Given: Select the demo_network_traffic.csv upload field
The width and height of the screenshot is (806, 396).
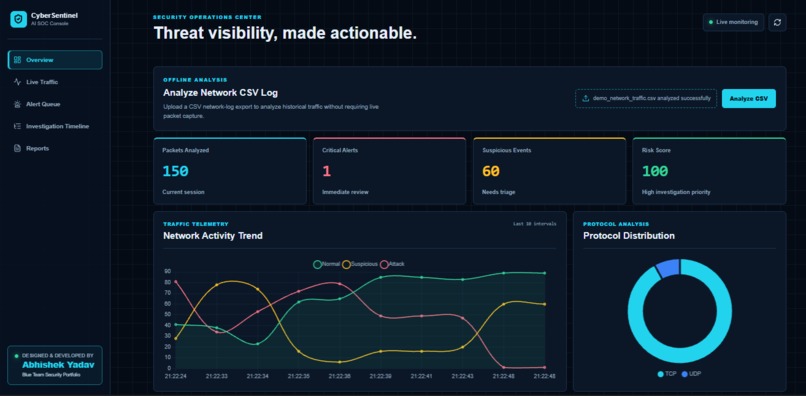Looking at the screenshot, I should tap(646, 98).
